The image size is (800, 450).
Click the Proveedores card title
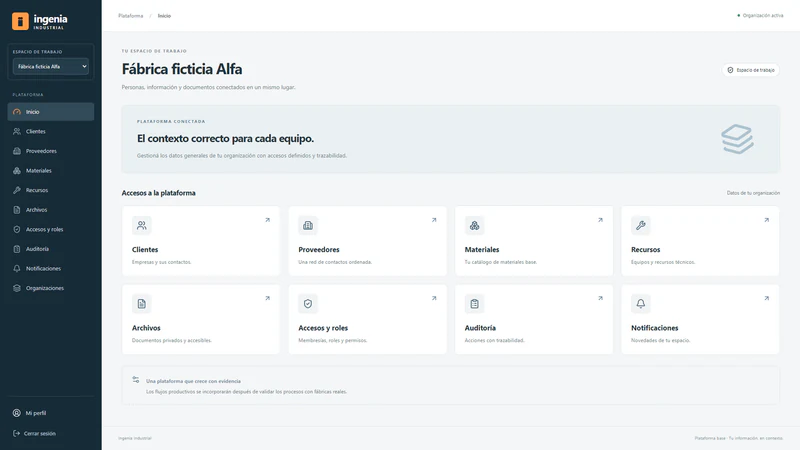point(319,249)
